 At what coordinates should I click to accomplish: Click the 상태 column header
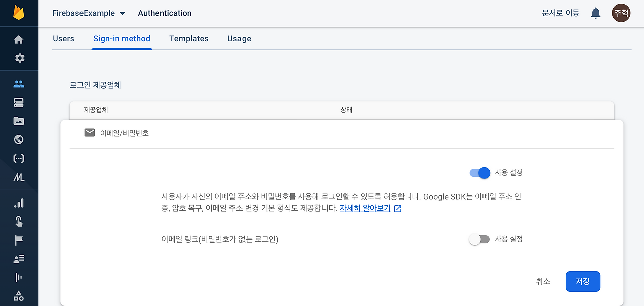(346, 110)
